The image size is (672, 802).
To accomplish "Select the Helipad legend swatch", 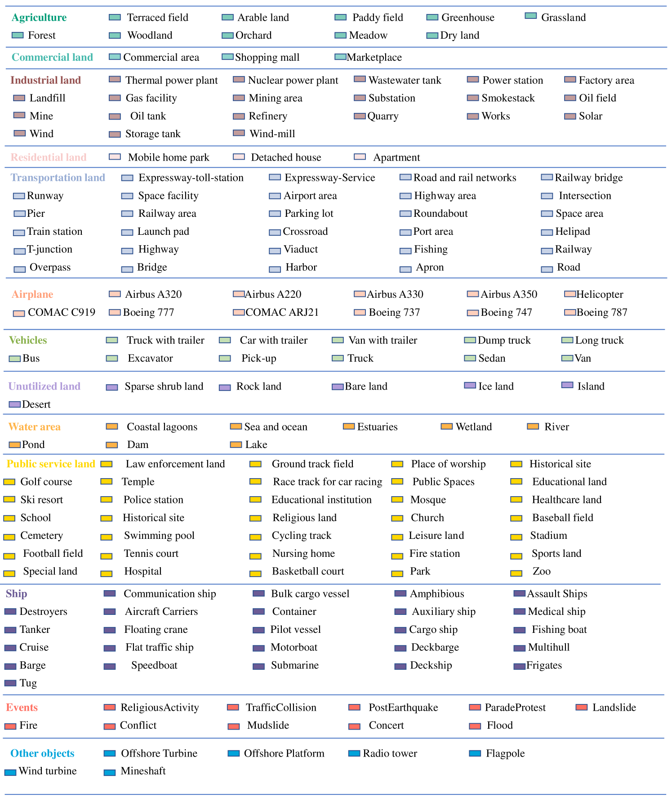I will pos(547,233).
